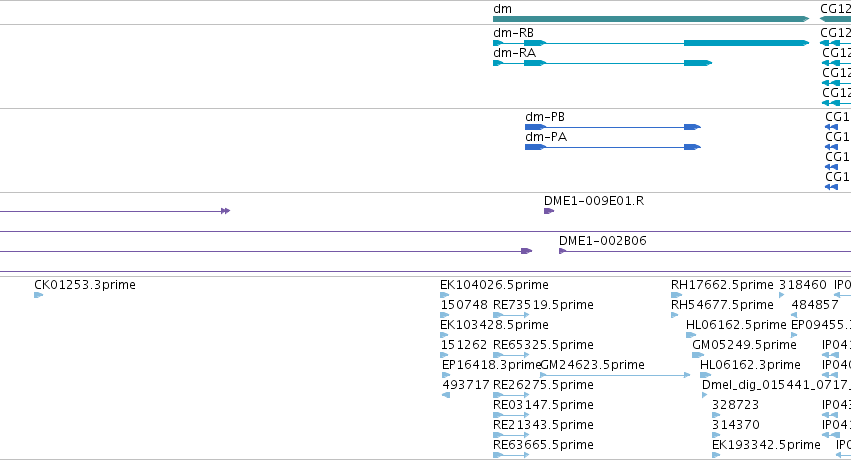Select the RE73519.5prime EST feature
Screen dimensions: 851x460
click(511, 315)
